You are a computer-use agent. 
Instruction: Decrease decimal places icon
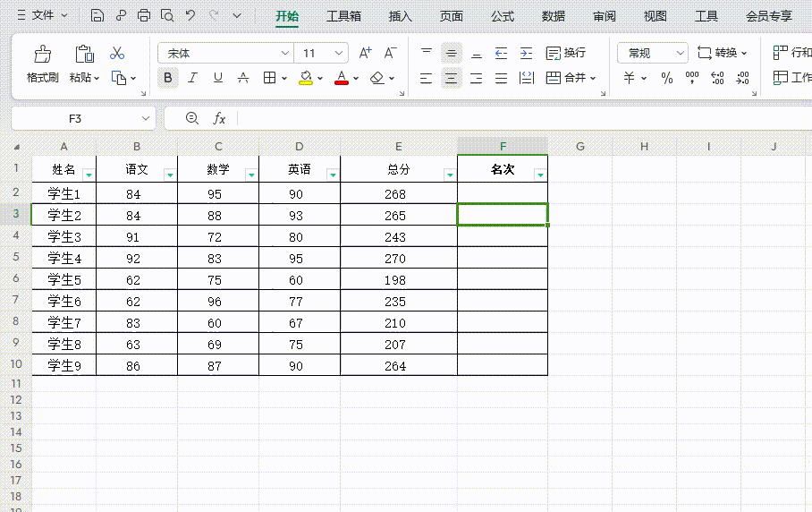point(742,78)
